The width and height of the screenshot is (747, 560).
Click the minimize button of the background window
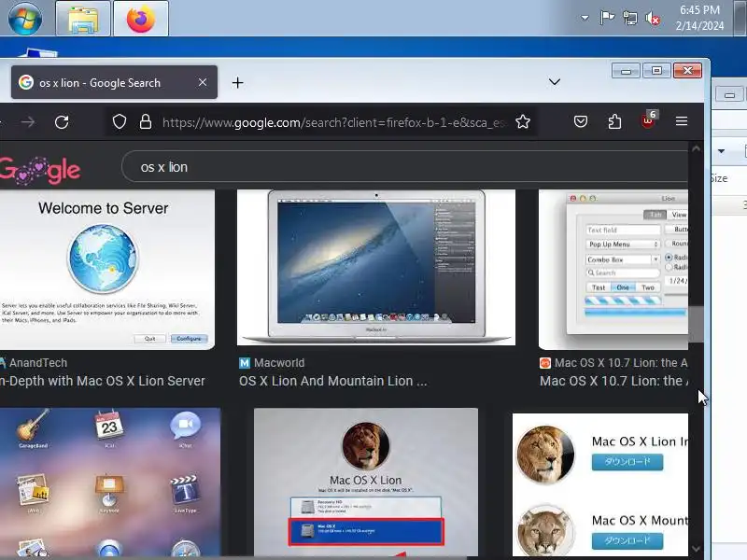[x=729, y=95]
